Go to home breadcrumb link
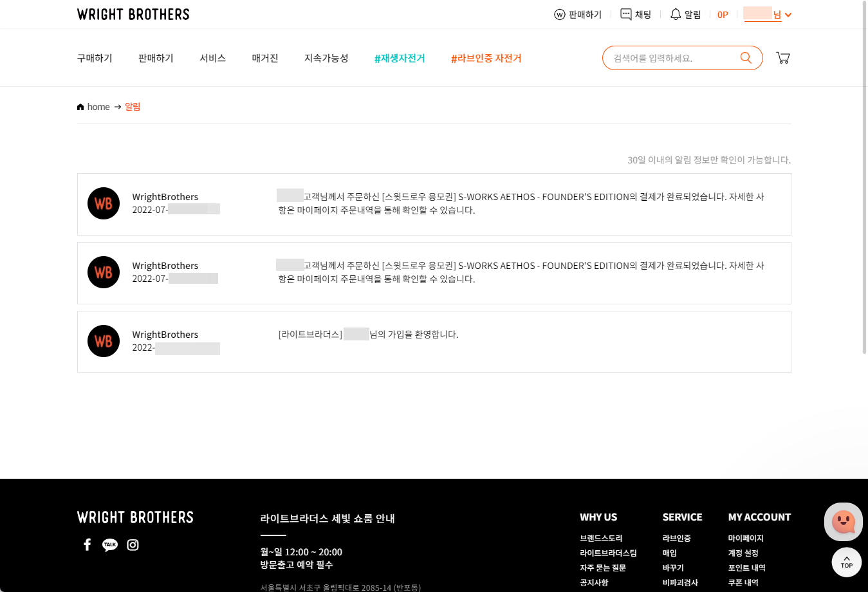 [x=93, y=107]
